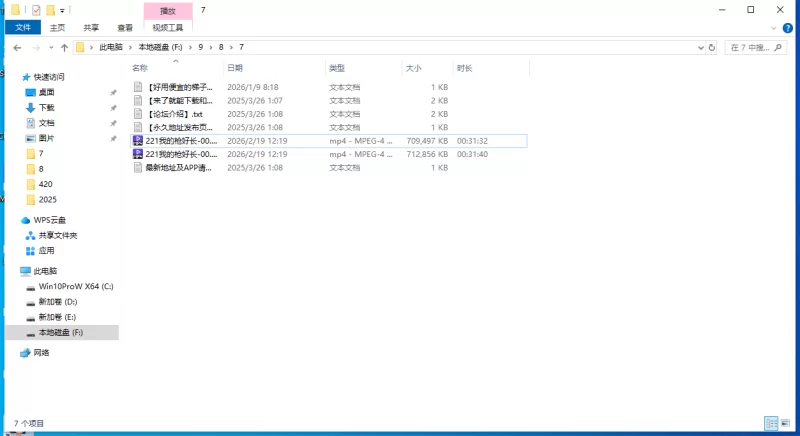
Task: Click the 文档 documents icon in the sidebar
Action: point(31,123)
